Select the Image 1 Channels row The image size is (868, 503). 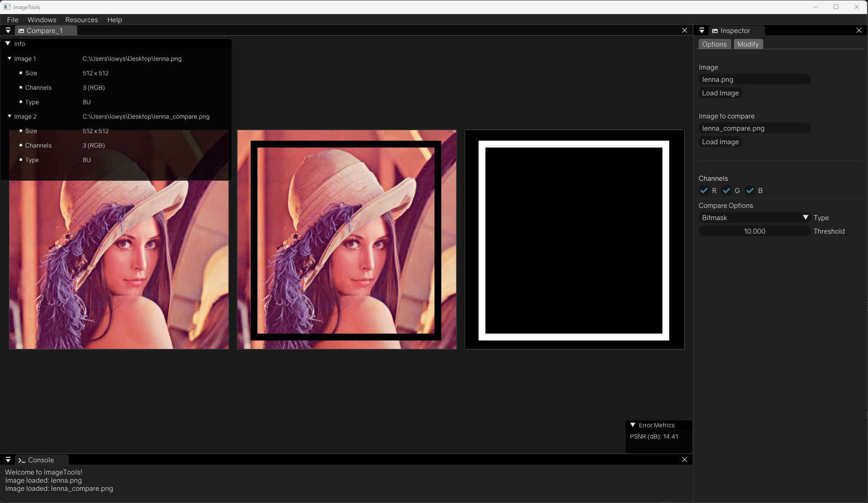pos(117,88)
